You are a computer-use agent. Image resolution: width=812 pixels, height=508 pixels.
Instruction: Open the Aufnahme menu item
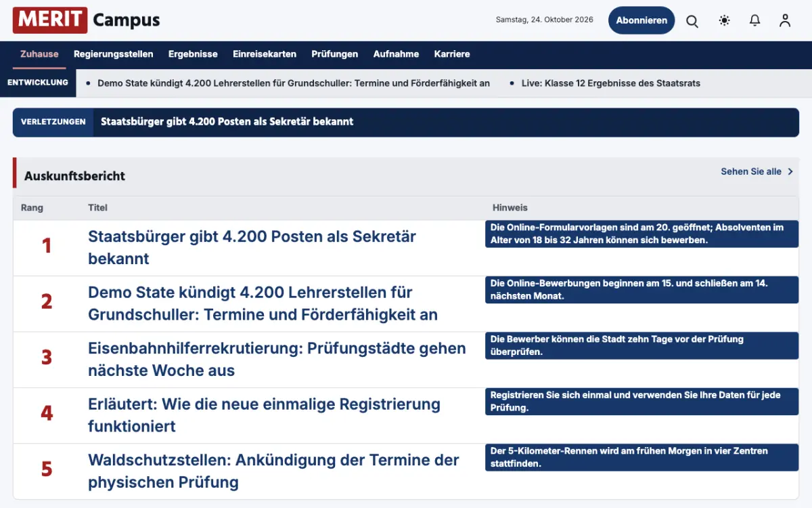click(x=396, y=54)
